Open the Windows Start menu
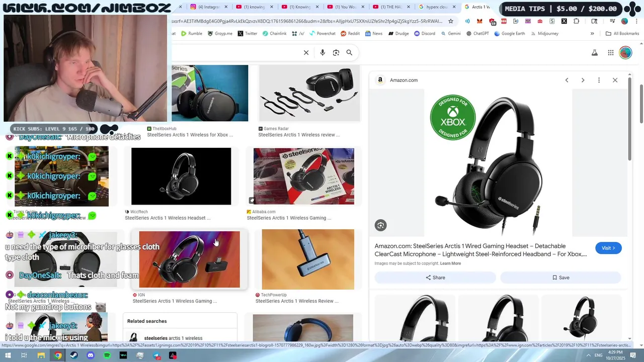This screenshot has height=362, width=644. coord(8,355)
